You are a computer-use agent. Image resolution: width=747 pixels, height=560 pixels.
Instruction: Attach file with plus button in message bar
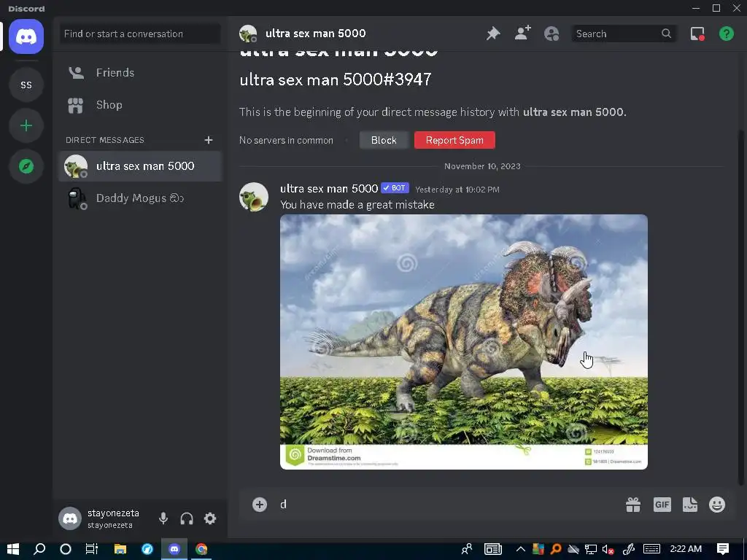click(x=260, y=505)
